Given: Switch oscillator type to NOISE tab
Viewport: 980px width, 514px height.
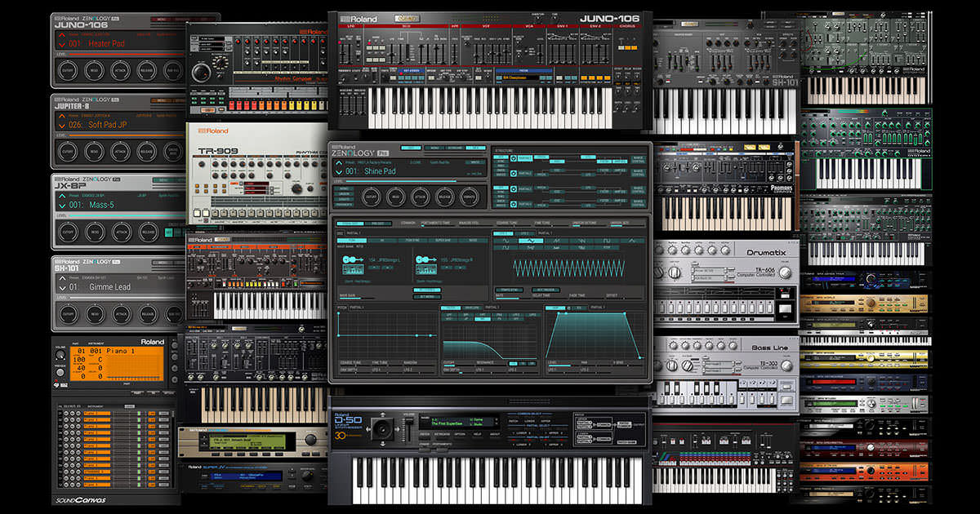Looking at the screenshot, I should pos(473,241).
